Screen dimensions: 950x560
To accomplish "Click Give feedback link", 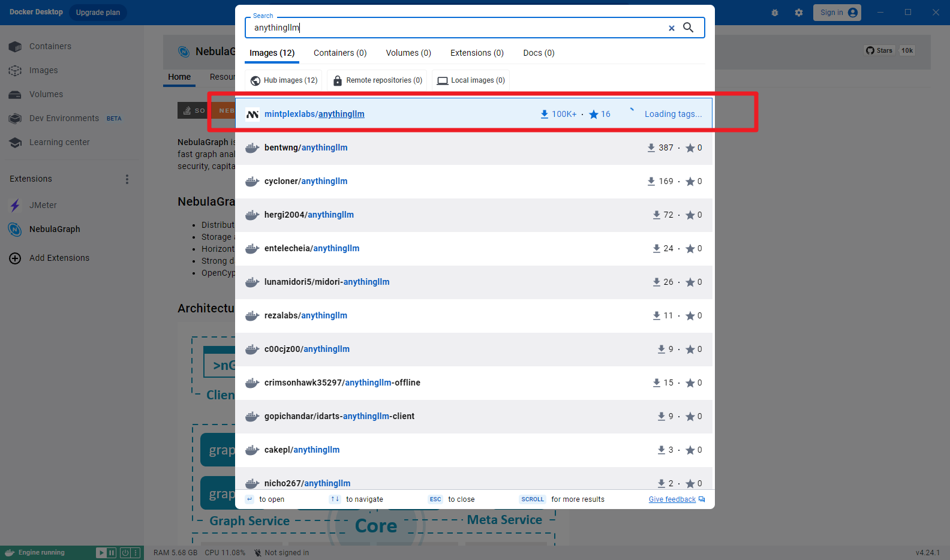I will [672, 499].
